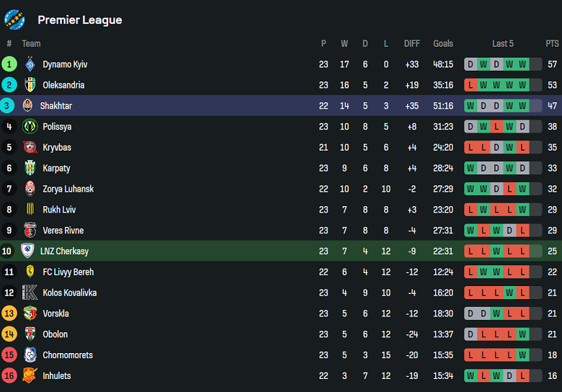Click the Zorya Luhansk crest icon
This screenshot has width=562, height=392.
point(30,189)
